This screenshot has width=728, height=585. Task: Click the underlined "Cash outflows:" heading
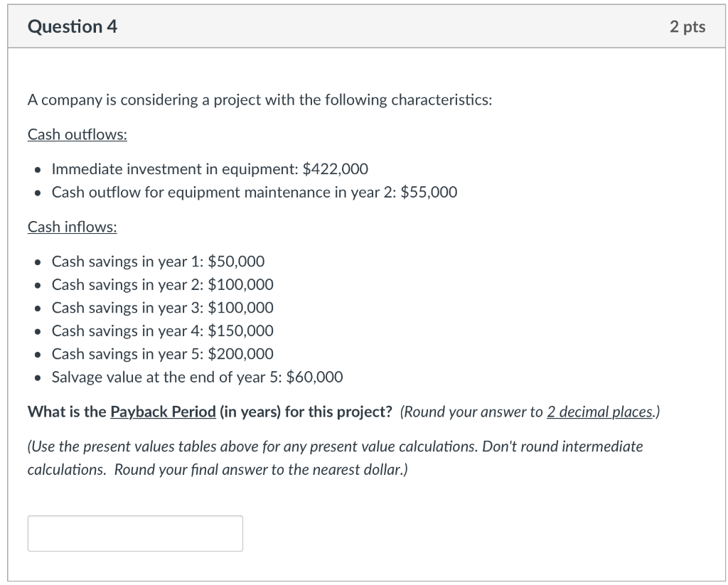[x=77, y=134]
